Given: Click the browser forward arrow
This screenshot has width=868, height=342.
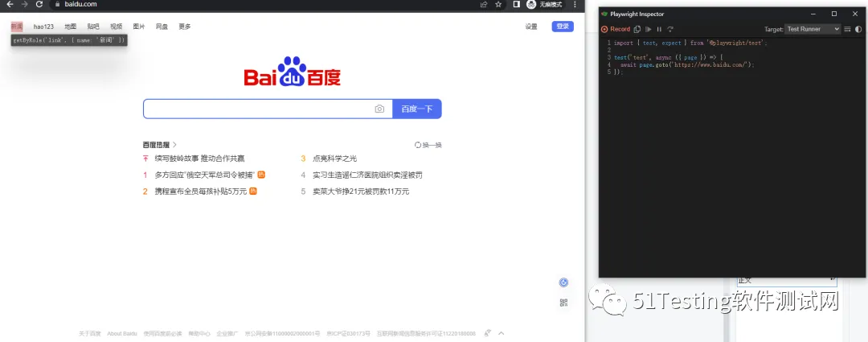Looking at the screenshot, I should coord(24,4).
